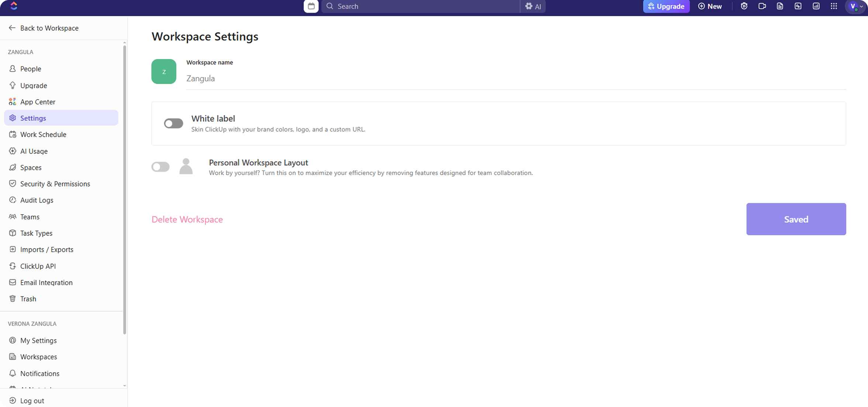The height and width of the screenshot is (407, 868).
Task: Click the Task Types cube icon
Action: (x=13, y=233)
